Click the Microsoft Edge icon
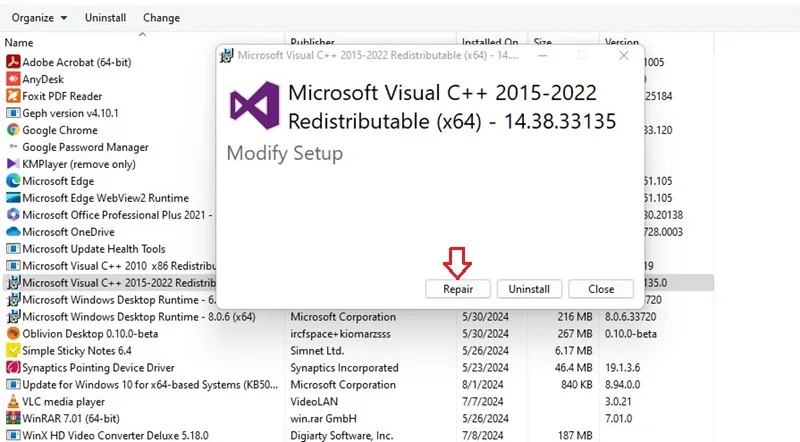Image resolution: width=800 pixels, height=442 pixels. (x=13, y=181)
